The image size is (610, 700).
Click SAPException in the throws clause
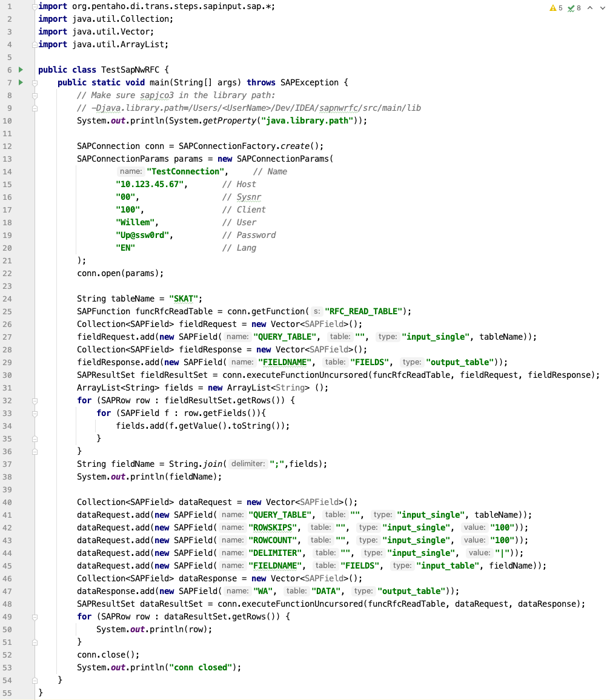310,82
